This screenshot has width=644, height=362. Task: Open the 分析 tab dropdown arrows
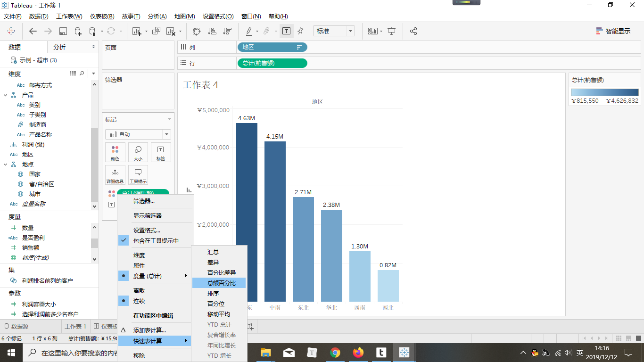coord(93,47)
